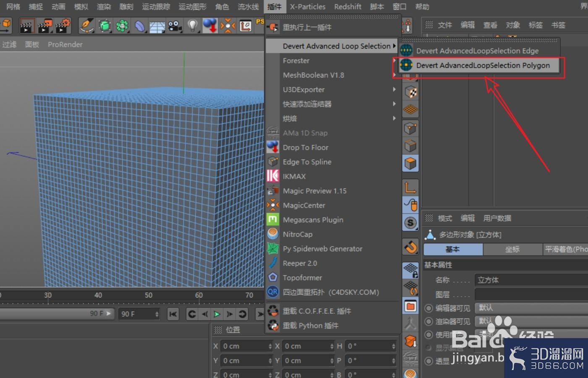The height and width of the screenshot is (378, 588).
Task: Choose 重执行上一插件 menu entry
Action: (332, 27)
